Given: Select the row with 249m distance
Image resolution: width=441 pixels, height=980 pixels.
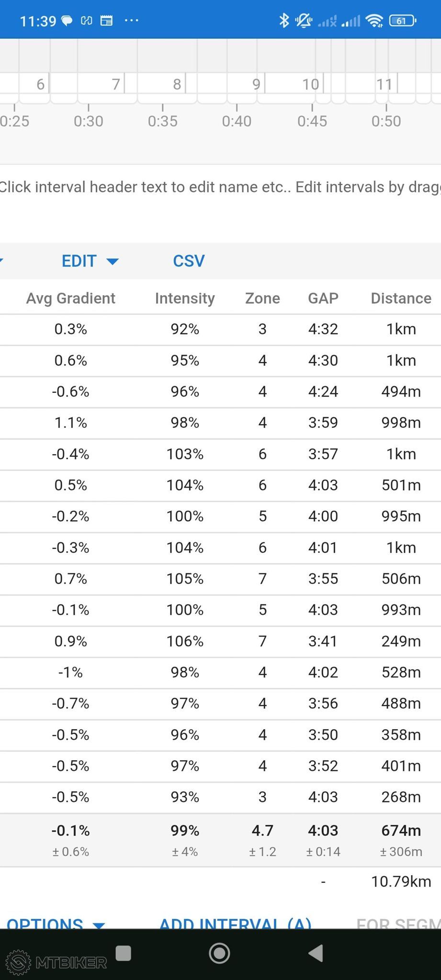Looking at the screenshot, I should tap(220, 641).
